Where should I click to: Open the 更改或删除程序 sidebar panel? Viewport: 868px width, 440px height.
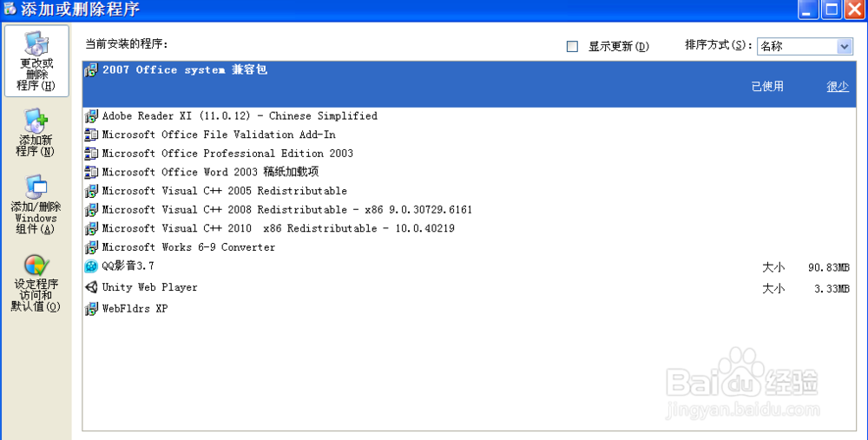click(x=36, y=61)
